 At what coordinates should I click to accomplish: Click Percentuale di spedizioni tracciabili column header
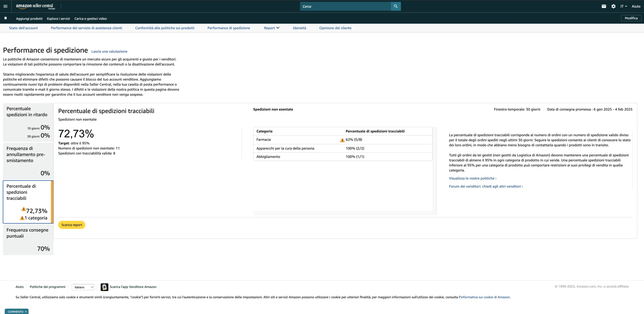point(375,131)
